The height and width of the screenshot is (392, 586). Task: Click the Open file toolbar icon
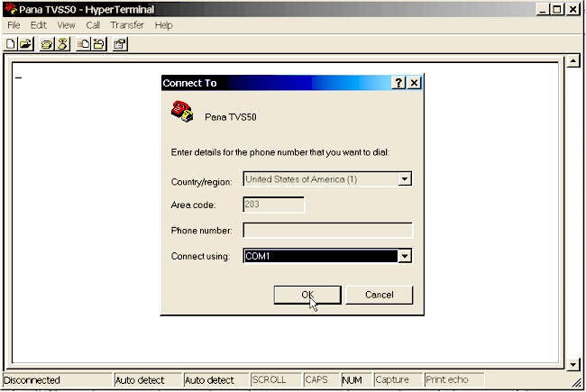click(25, 43)
